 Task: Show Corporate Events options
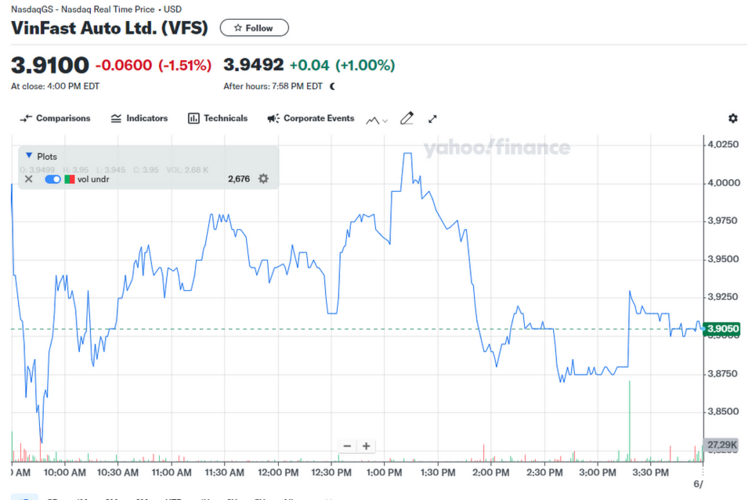point(311,118)
